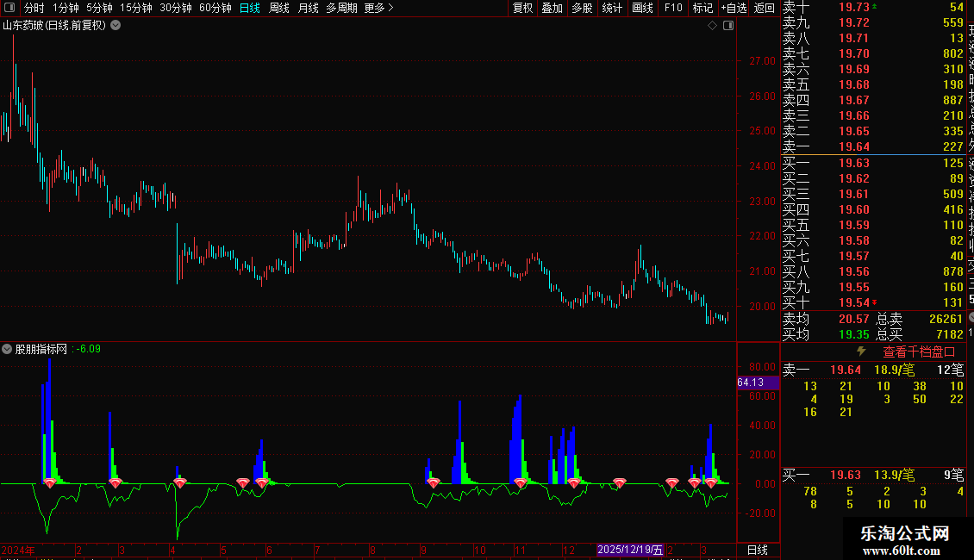Switch to the 60分钟 period
The height and width of the screenshot is (560, 974).
[215, 8]
